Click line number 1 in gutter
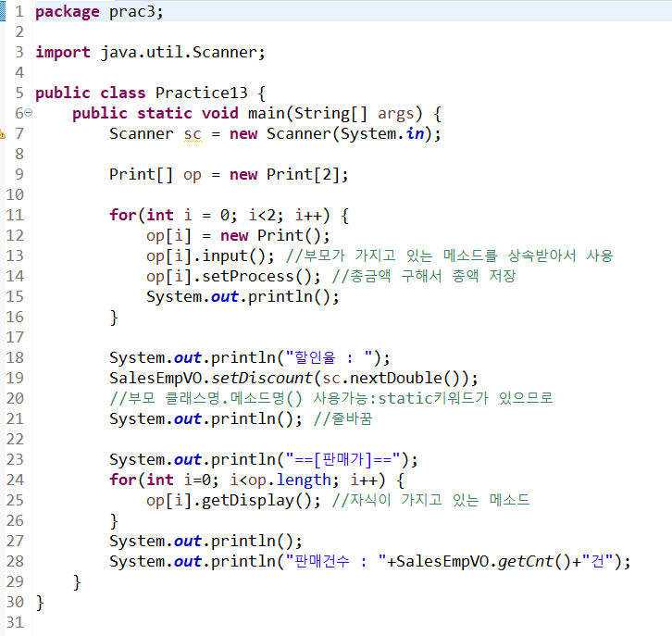Screen dimensions: 672x636 (x=19, y=11)
